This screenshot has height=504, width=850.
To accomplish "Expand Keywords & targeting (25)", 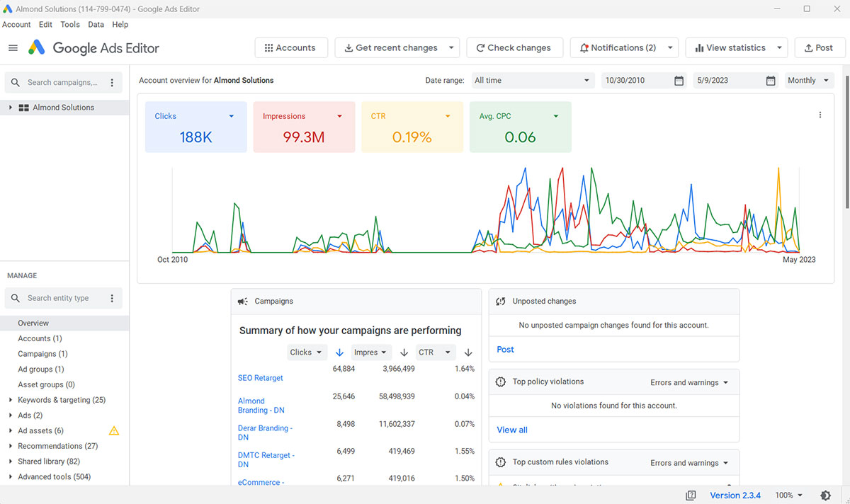I will pyautogui.click(x=10, y=400).
